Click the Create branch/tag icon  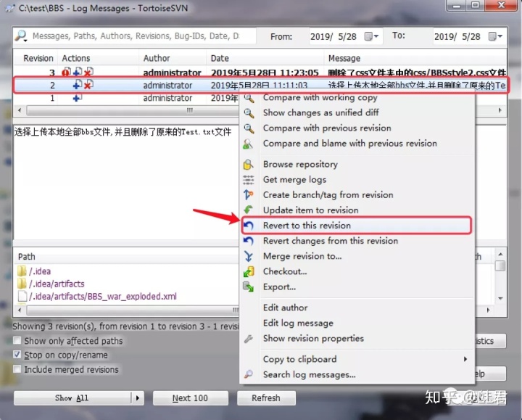[249, 195]
